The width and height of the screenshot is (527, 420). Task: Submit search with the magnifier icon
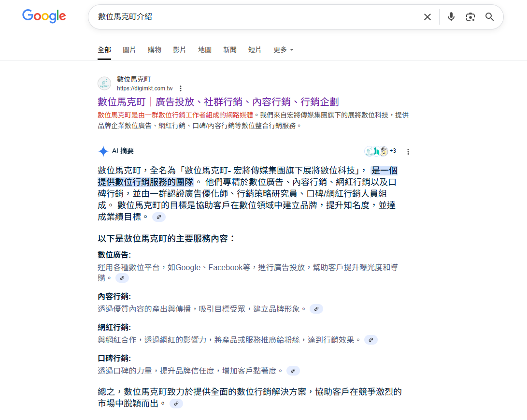pyautogui.click(x=489, y=17)
